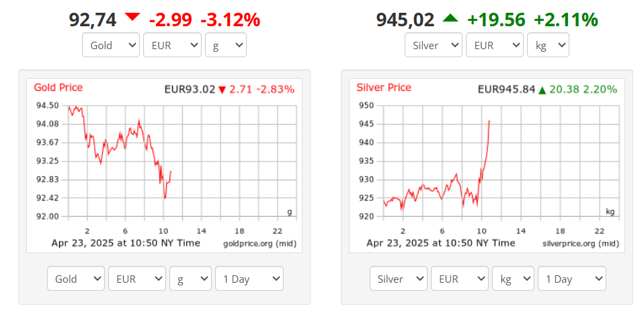Click the red down arrow beside 92,74
Viewport: 644px width, 311px height.
coord(132,18)
